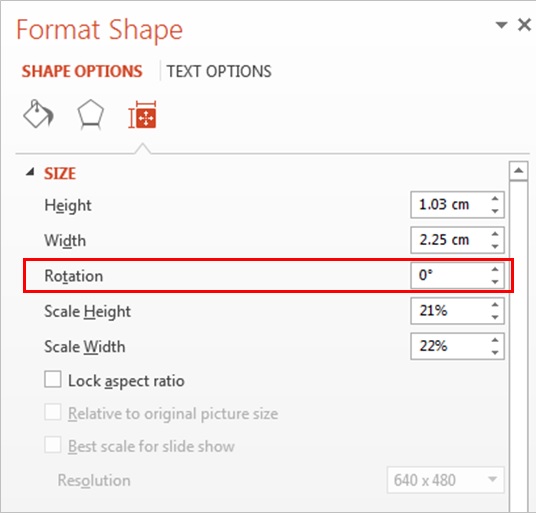The height and width of the screenshot is (522, 536).
Task: Increase Rotation with the up spinner arrow
Action: pos(495,269)
